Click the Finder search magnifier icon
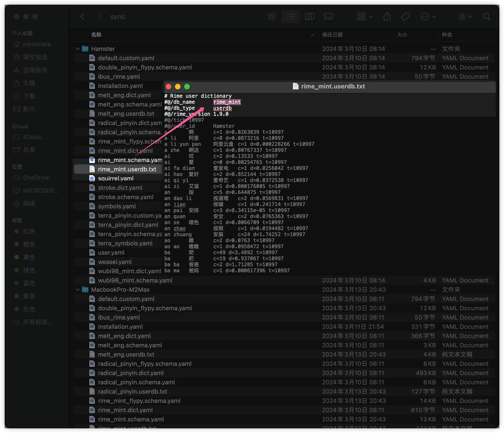This screenshot has height=433, width=504. coord(486,16)
